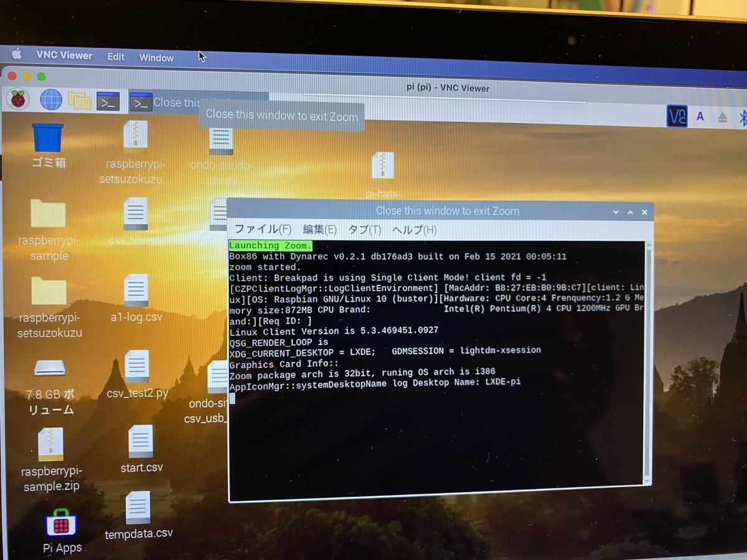Click the 'Launching Zoom.' highlighted text line

click(x=270, y=246)
